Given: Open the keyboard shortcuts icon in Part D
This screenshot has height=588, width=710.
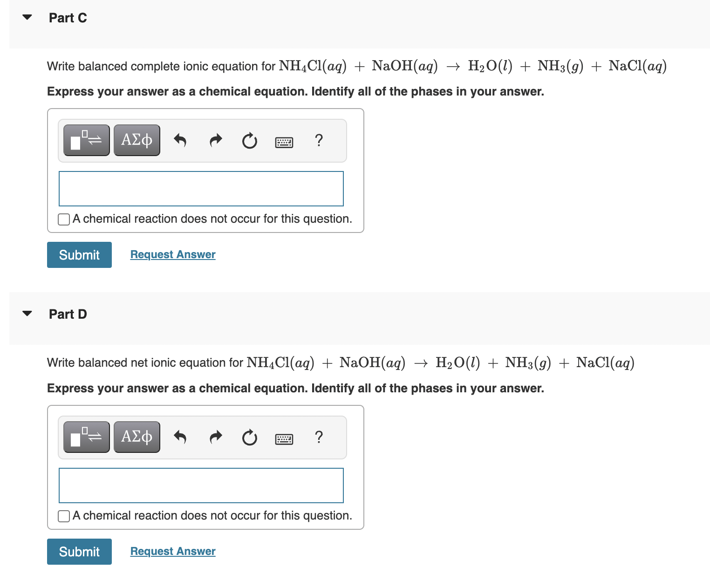Looking at the screenshot, I should (x=284, y=438).
